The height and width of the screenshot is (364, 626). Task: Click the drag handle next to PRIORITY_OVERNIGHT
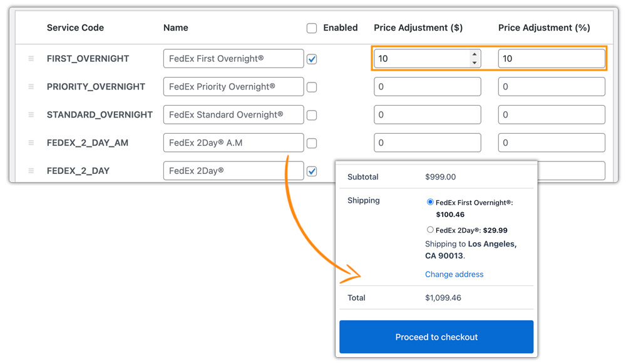click(31, 86)
